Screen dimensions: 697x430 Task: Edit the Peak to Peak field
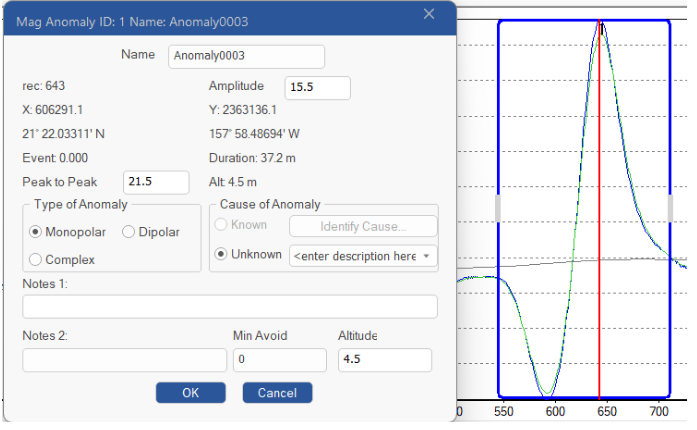(x=156, y=182)
